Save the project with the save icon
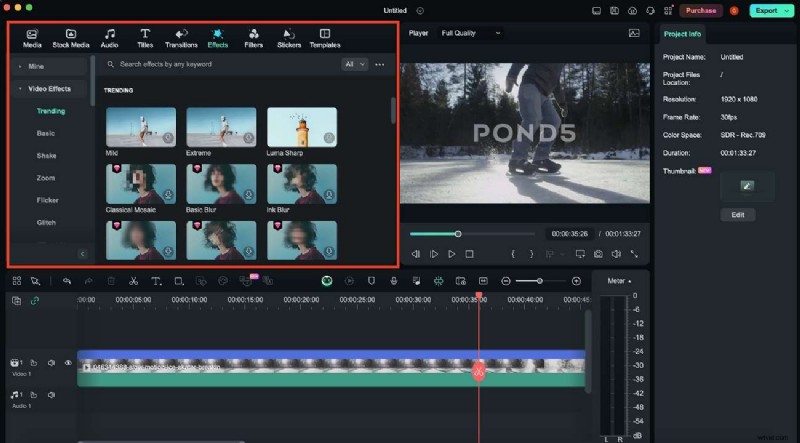This screenshot has height=443, width=800. tap(614, 11)
